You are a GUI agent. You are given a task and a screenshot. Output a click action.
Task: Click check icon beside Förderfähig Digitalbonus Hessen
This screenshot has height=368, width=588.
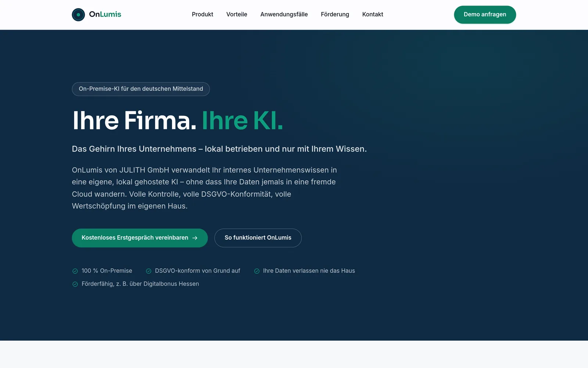[x=75, y=284]
